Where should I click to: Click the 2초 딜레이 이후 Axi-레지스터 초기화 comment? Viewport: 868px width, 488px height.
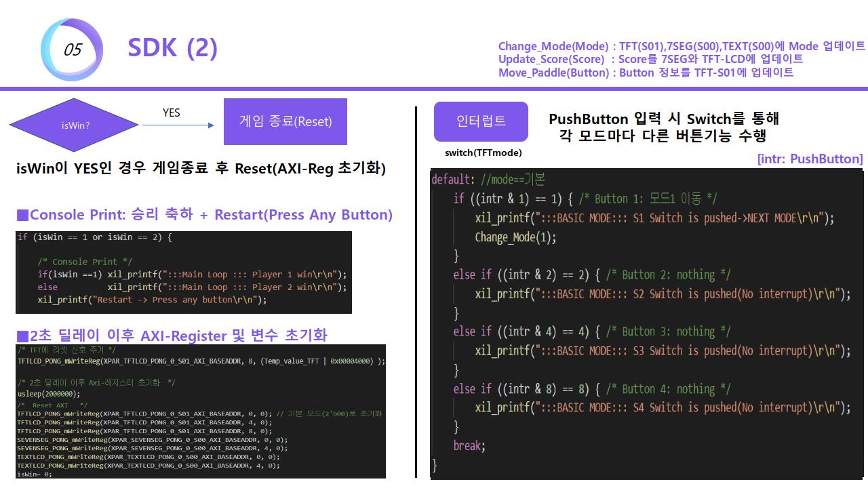(x=96, y=382)
